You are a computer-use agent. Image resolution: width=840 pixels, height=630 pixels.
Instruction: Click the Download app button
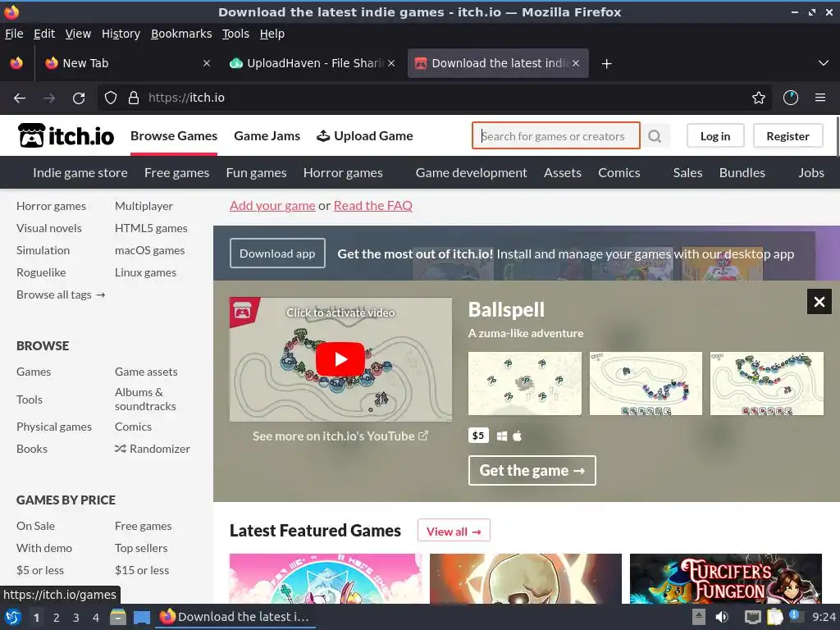pyautogui.click(x=277, y=253)
